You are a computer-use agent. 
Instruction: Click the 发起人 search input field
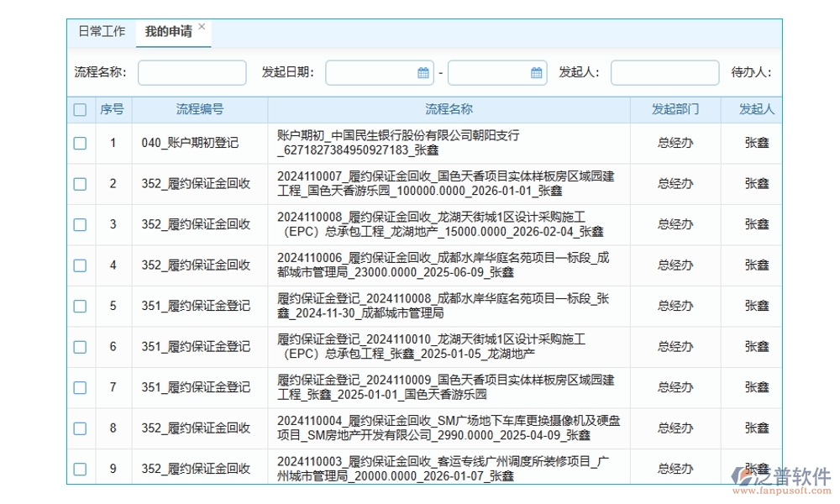(664, 72)
